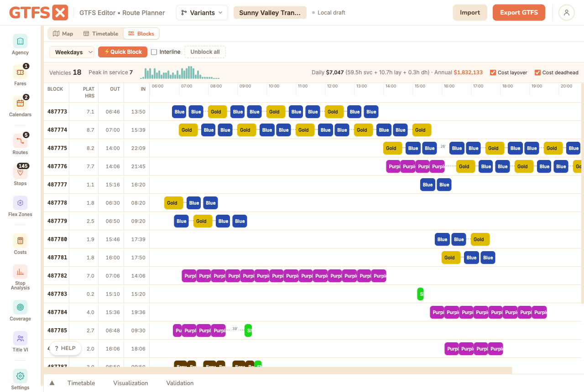Click the GTFS X logo
This screenshot has width=584, height=392.
point(39,12)
